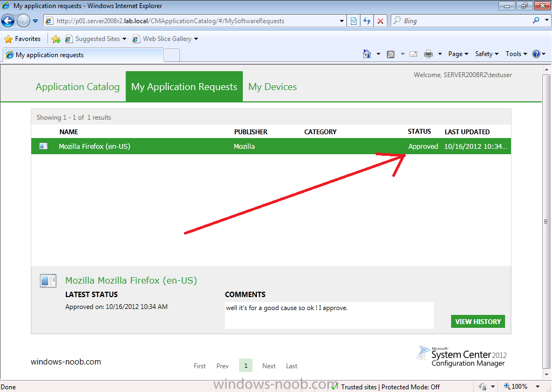Click the search magnifier icon
The height and width of the screenshot is (392, 552).
tap(536, 20)
